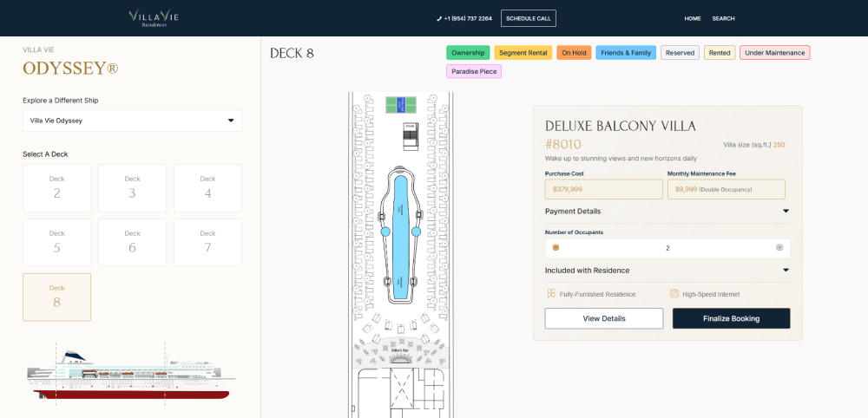Click the Included with Residence arrow
This screenshot has width=868, height=418.
786,271
